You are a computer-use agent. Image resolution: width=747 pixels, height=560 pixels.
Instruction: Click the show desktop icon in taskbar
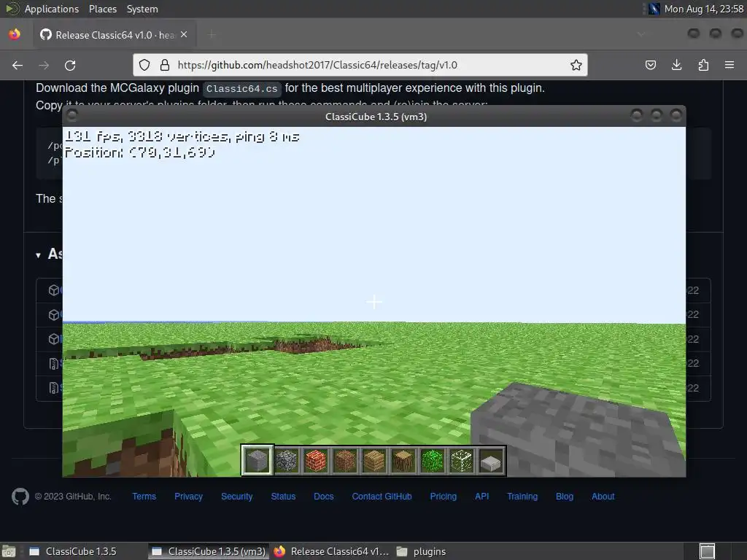point(9,551)
